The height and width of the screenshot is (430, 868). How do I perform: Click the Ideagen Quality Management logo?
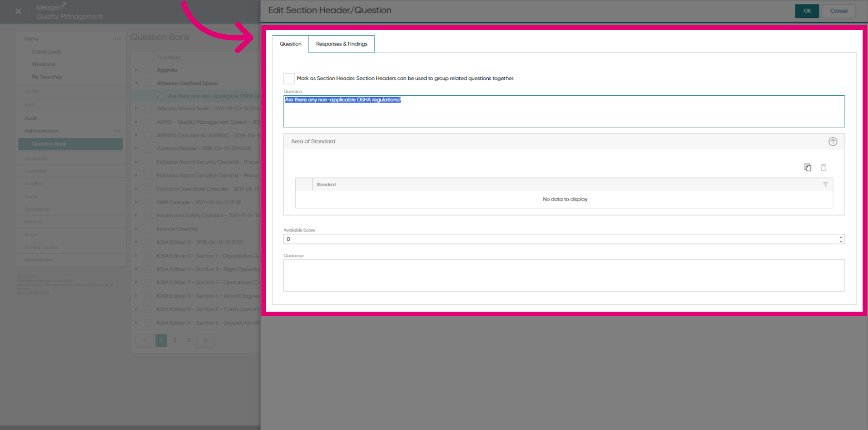click(x=69, y=12)
